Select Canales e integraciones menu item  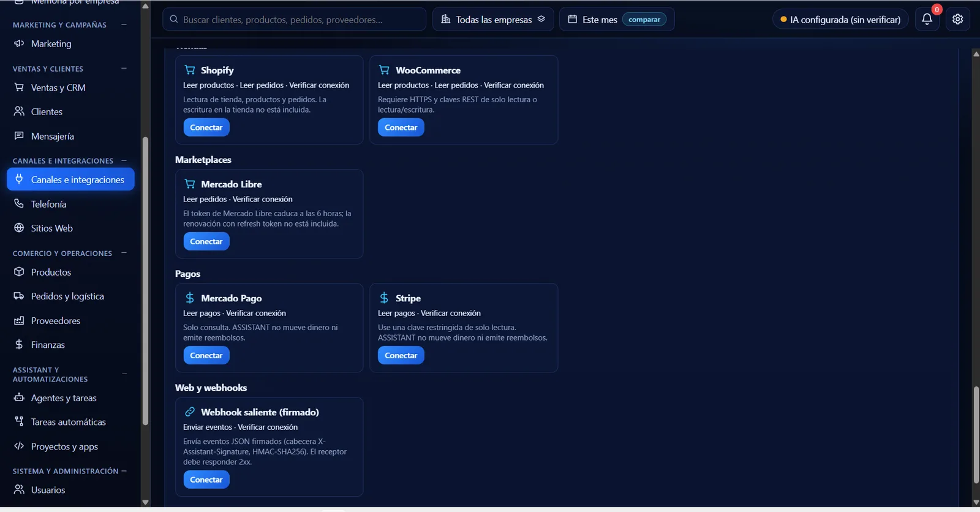click(x=70, y=179)
